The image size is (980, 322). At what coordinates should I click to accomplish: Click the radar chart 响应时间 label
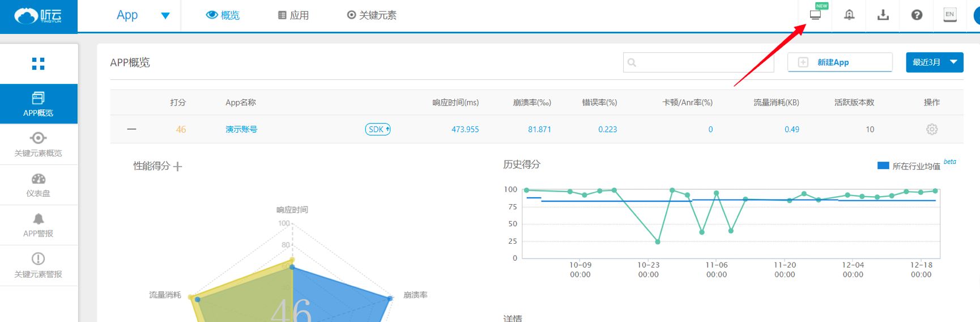(292, 210)
